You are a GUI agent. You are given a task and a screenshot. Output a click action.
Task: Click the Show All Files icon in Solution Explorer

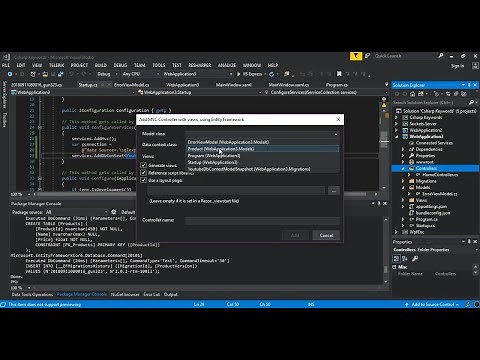[x=463, y=94]
